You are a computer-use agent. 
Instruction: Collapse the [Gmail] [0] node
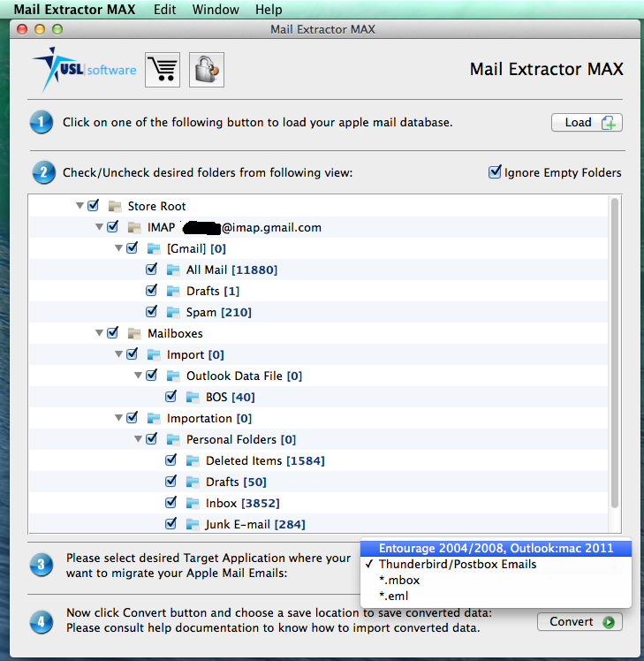[x=118, y=248]
